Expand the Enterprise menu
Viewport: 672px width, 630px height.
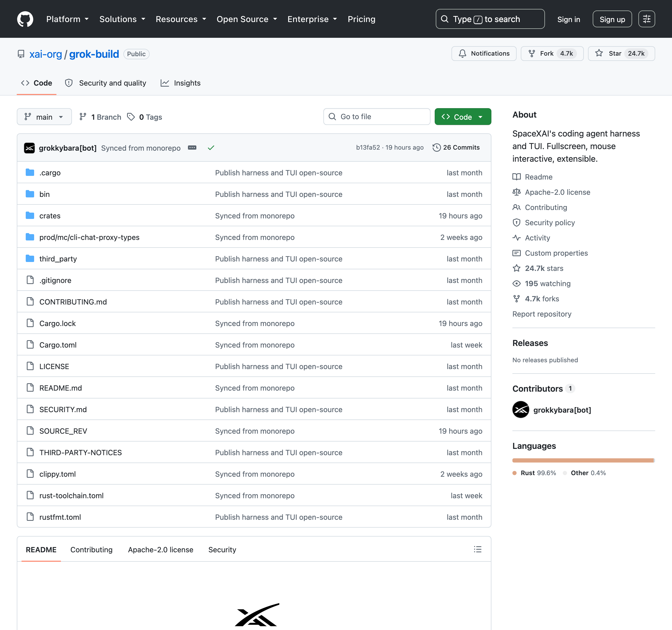[312, 19]
